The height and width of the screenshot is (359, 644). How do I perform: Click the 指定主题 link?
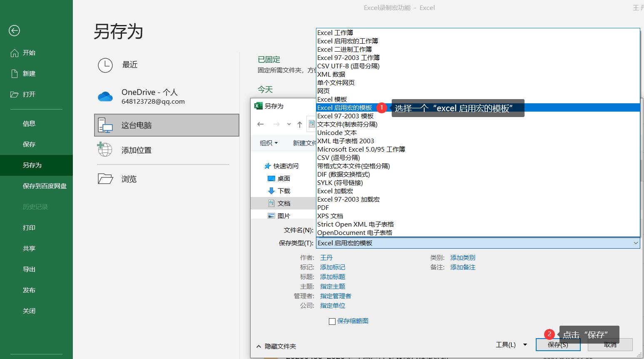coord(333,287)
